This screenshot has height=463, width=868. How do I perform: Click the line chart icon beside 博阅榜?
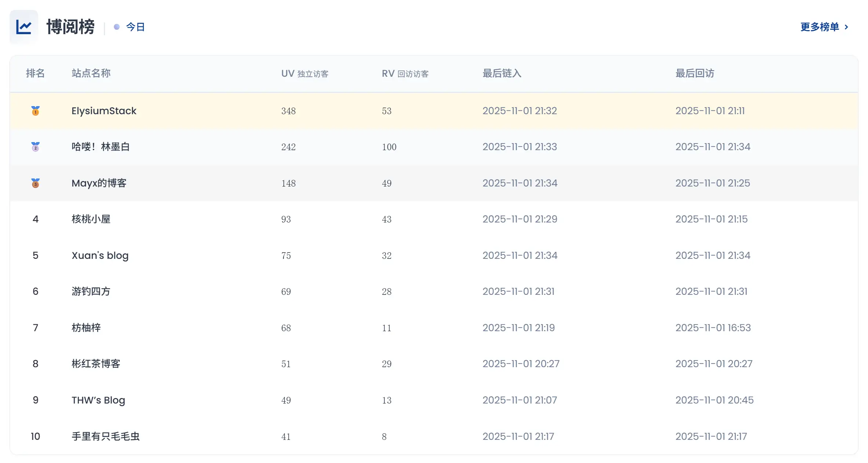point(24,27)
